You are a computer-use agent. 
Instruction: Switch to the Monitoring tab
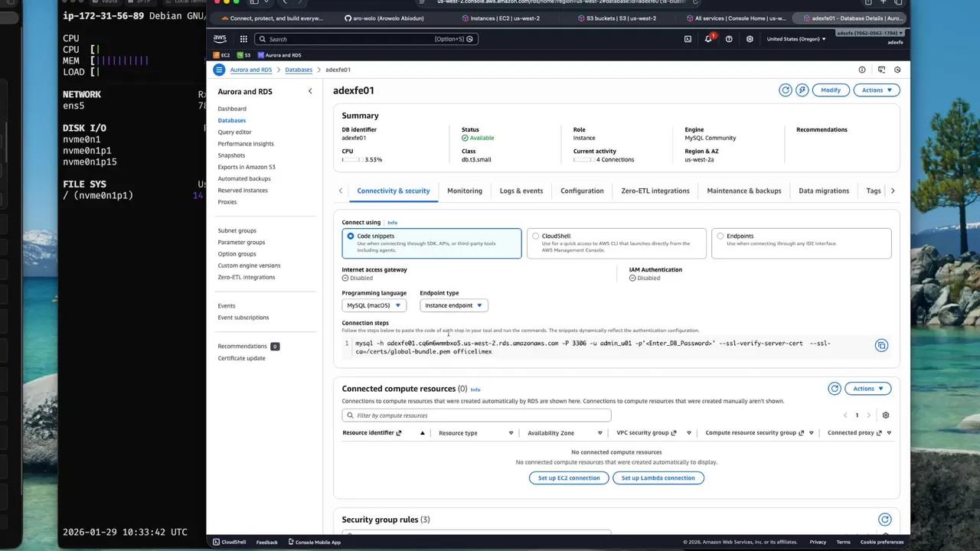point(465,191)
